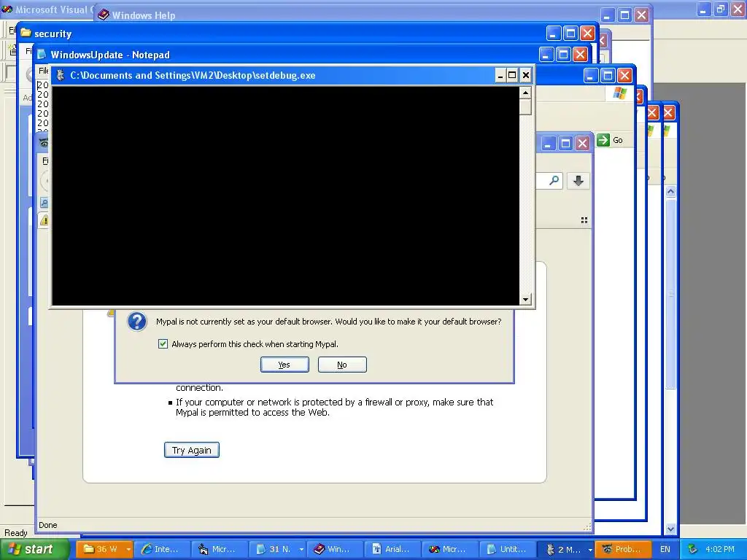747x560 pixels.
Task: Click the Try Again button on error page
Action: (x=192, y=450)
